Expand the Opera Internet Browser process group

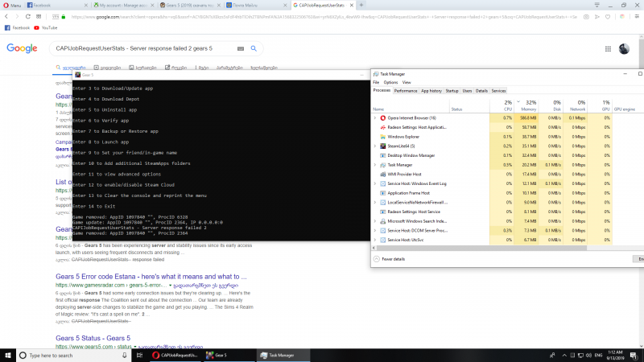375,118
